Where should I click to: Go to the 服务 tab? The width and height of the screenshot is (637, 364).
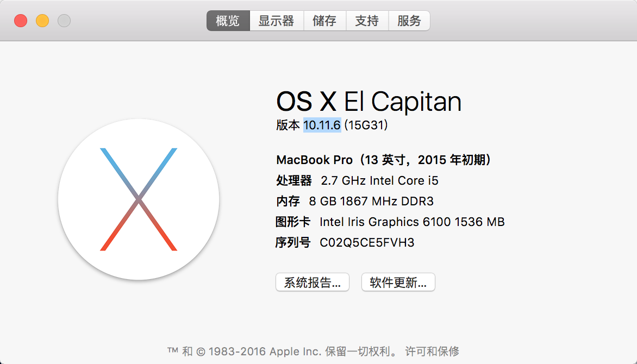point(409,21)
